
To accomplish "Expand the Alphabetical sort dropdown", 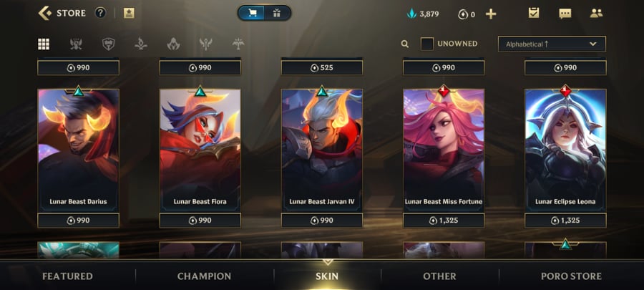I will (552, 44).
